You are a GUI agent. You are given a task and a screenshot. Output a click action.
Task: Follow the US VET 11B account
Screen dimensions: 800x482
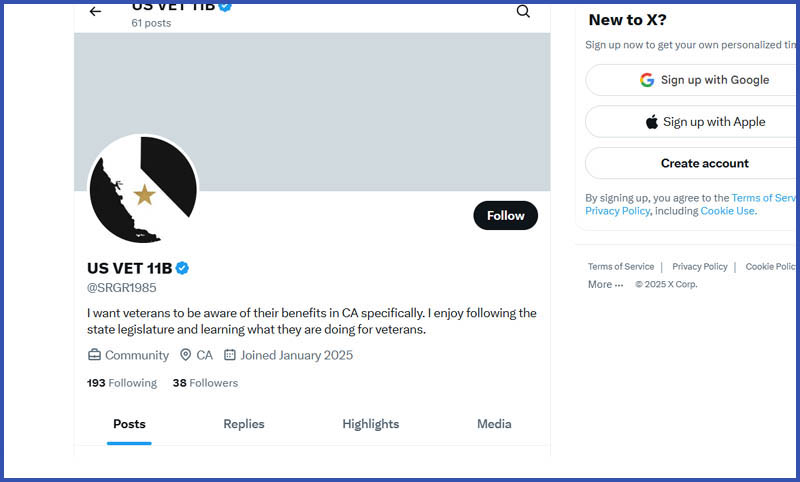[505, 215]
